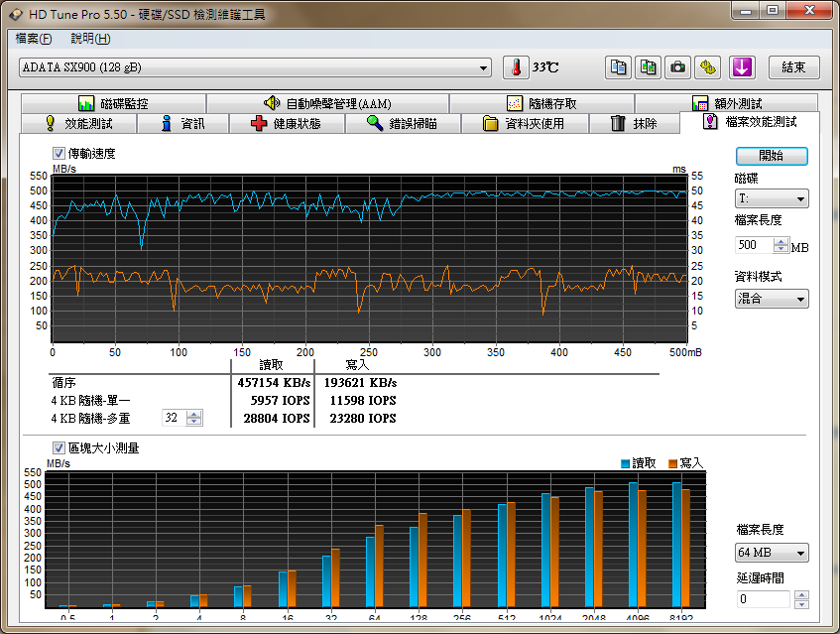Click the copy text to clipboard icon
Viewport: 840px width, 634px height.
point(619,67)
